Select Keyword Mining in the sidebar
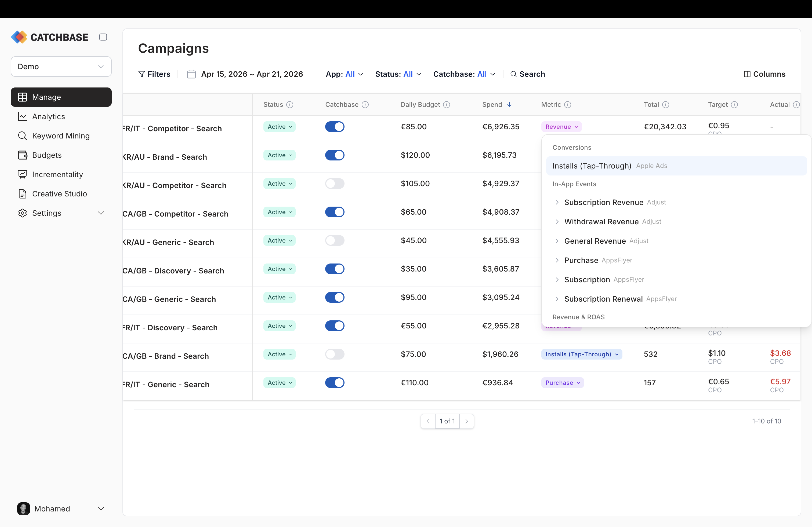 pos(60,136)
